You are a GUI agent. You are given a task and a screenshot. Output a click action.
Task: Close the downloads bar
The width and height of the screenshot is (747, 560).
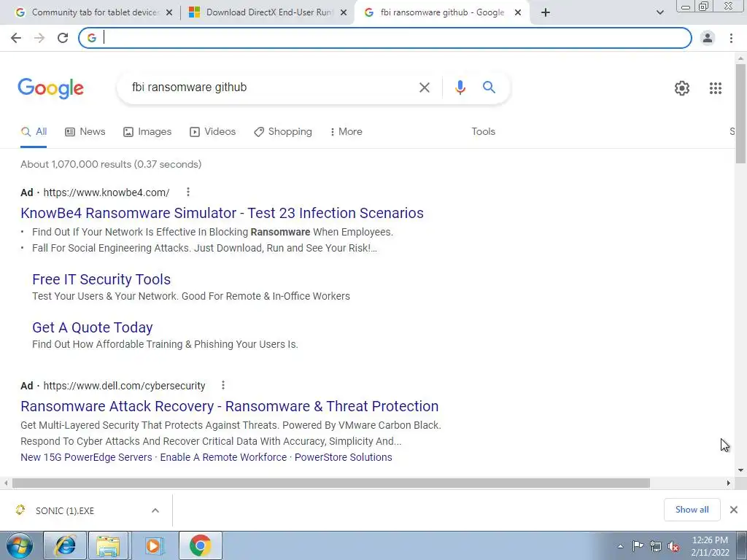point(734,510)
